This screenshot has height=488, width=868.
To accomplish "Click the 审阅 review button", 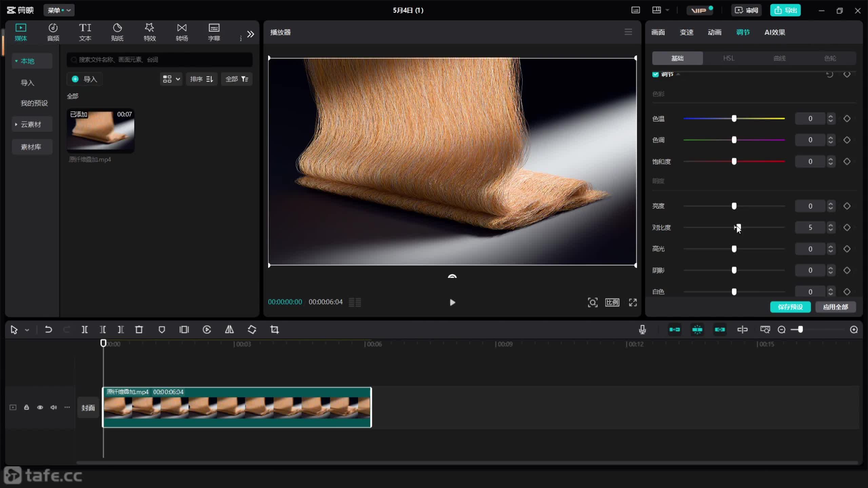I will pos(746,10).
